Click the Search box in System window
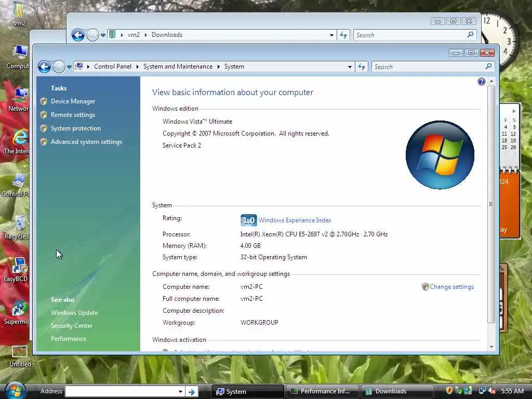Screen dimensions: 532x399 coord(428,67)
